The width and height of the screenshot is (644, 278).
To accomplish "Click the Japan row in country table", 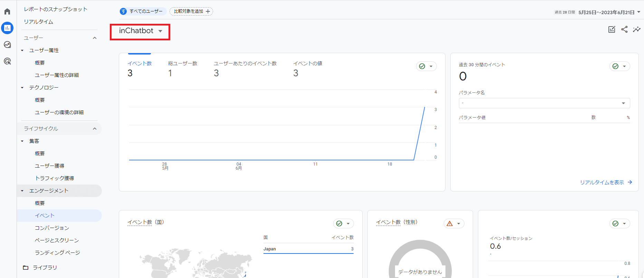I will (308, 249).
